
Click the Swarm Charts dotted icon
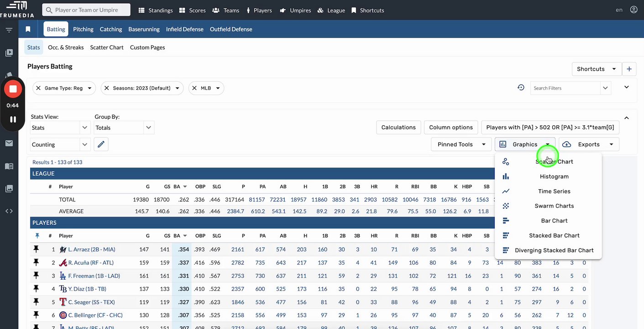point(506,206)
